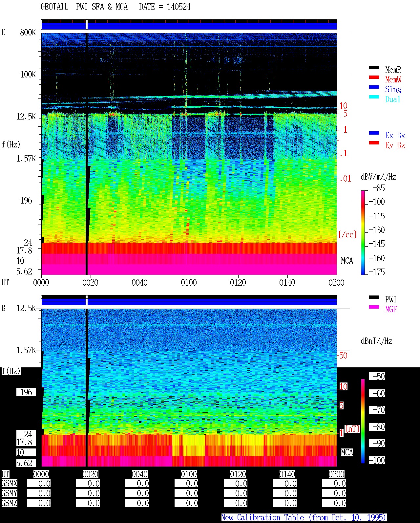This screenshot has height=523, width=420.
Task: Click the blue Ex Bx legend swatch
Action: [374, 133]
